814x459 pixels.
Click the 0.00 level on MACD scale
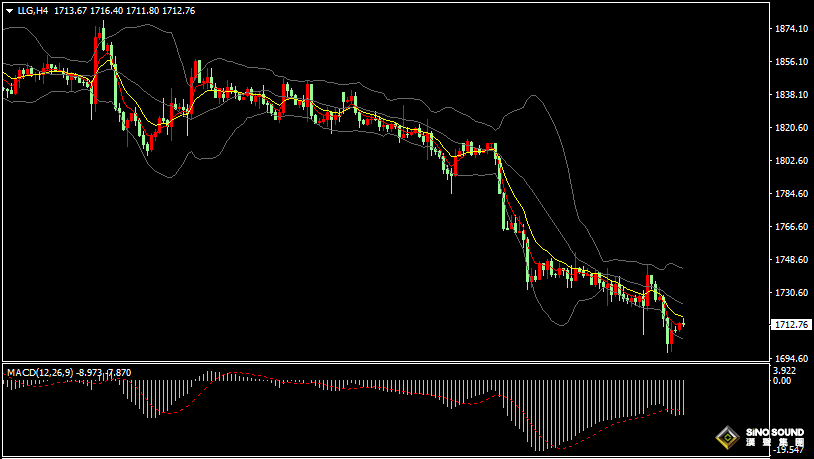(782, 381)
